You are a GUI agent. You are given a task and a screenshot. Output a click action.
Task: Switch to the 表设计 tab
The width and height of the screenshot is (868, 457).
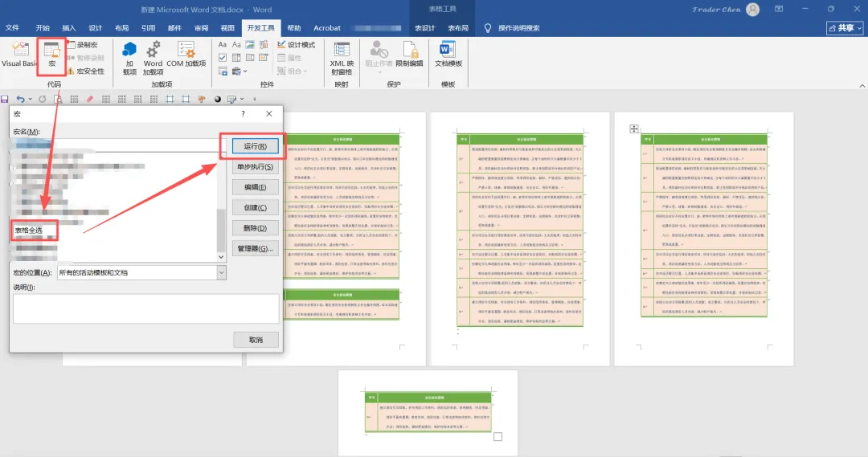pos(424,27)
